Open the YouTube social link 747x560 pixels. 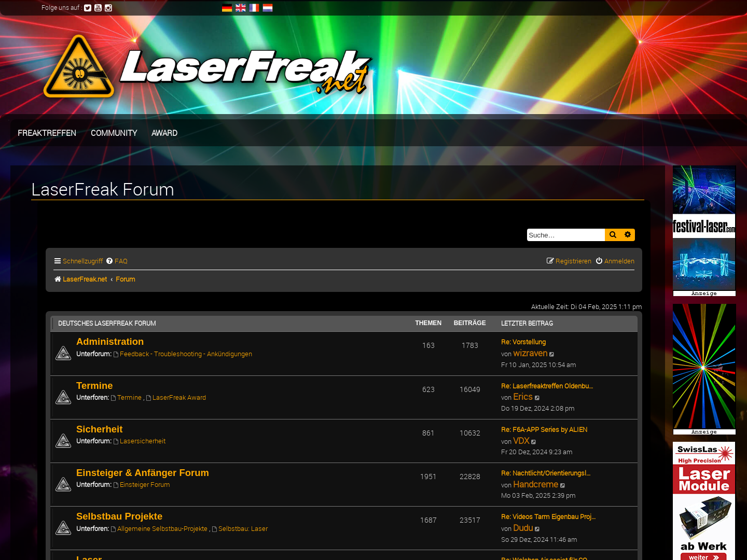(x=98, y=8)
